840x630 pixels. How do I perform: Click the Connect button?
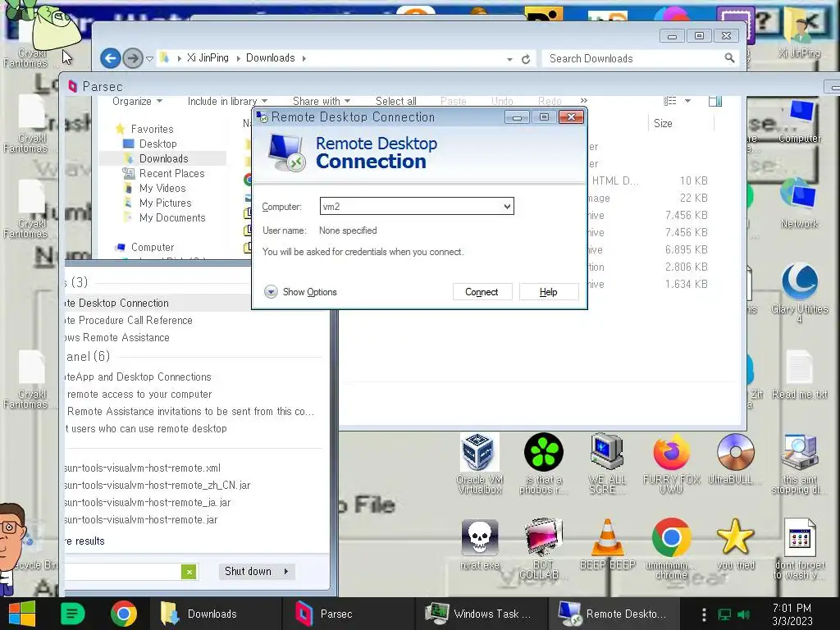pyautogui.click(x=482, y=292)
